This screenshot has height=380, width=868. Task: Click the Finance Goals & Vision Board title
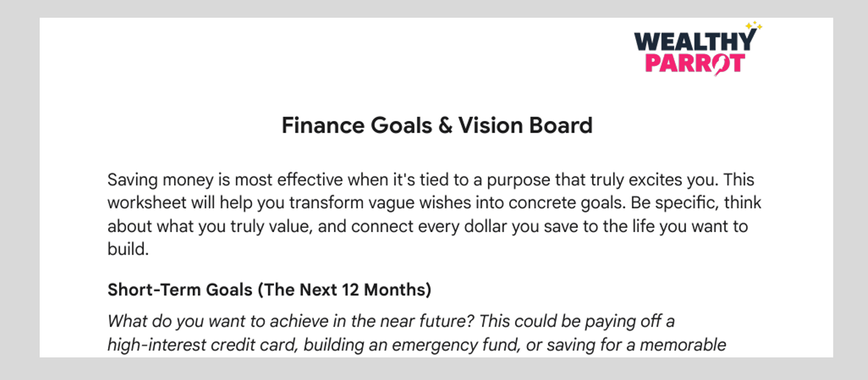pyautogui.click(x=437, y=125)
